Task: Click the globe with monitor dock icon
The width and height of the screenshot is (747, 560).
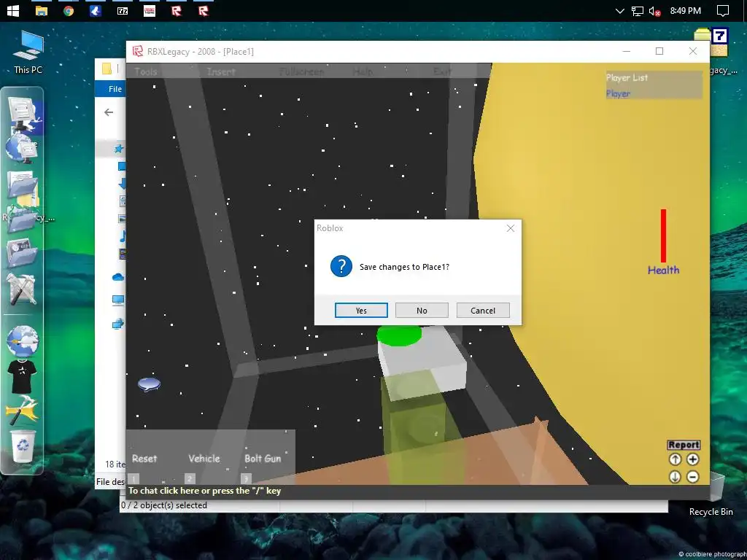Action: pyautogui.click(x=21, y=147)
